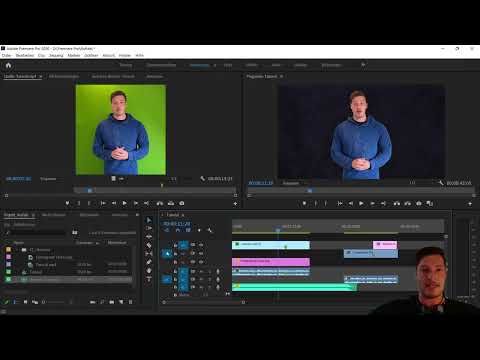Click the New Item icon in Project panel
The width and height of the screenshot is (480, 360).
121,302
